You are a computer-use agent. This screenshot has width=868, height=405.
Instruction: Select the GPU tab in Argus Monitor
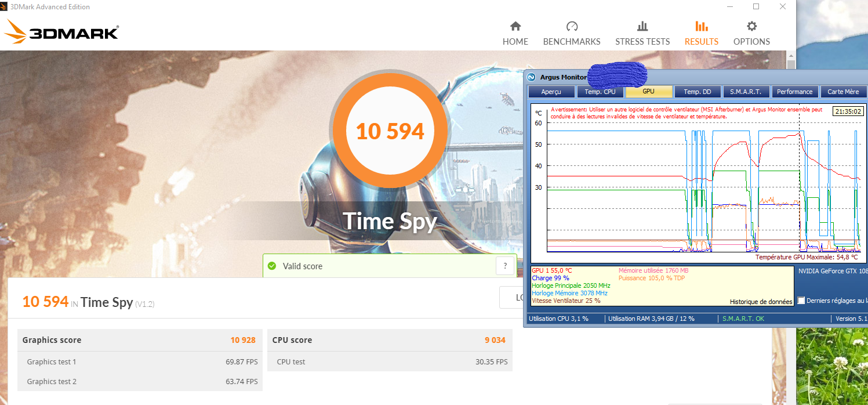(x=649, y=92)
